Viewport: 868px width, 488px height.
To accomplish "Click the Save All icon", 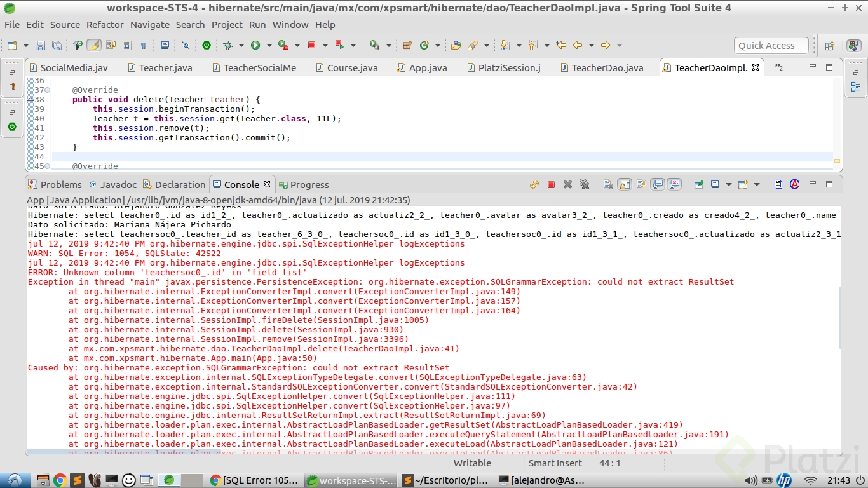I will [x=57, y=45].
